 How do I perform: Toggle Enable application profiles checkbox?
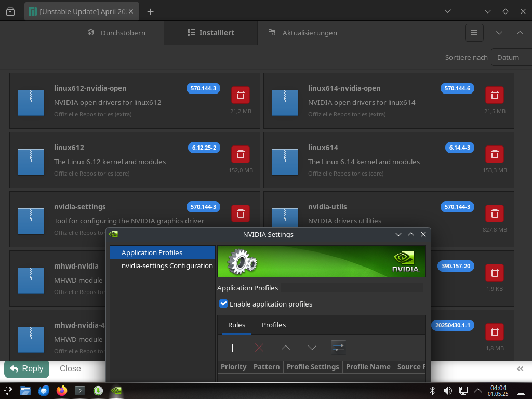(223, 303)
